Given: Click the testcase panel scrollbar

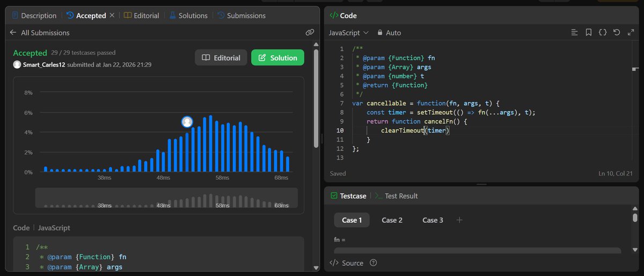Looking at the screenshot, I should pyautogui.click(x=635, y=217).
